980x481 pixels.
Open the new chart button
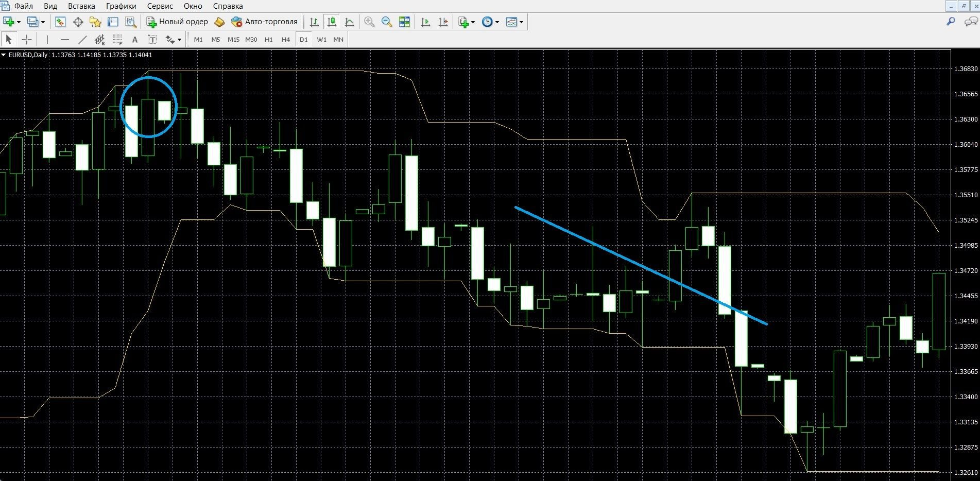pyautogui.click(x=9, y=22)
